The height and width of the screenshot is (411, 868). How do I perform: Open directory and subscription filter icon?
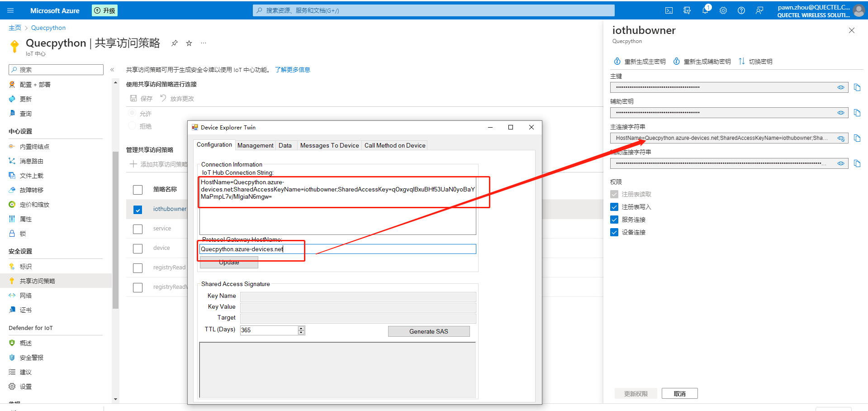(687, 10)
